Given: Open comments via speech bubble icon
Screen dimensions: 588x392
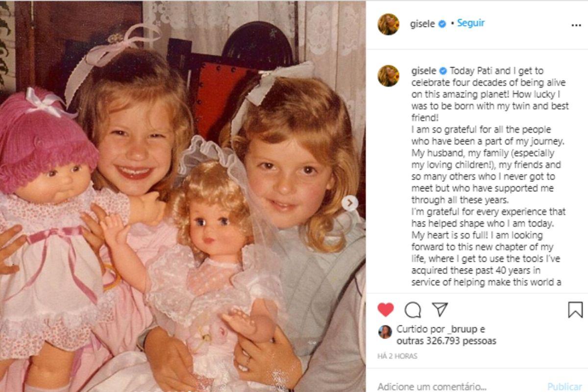Looking at the screenshot, I should click(413, 310).
